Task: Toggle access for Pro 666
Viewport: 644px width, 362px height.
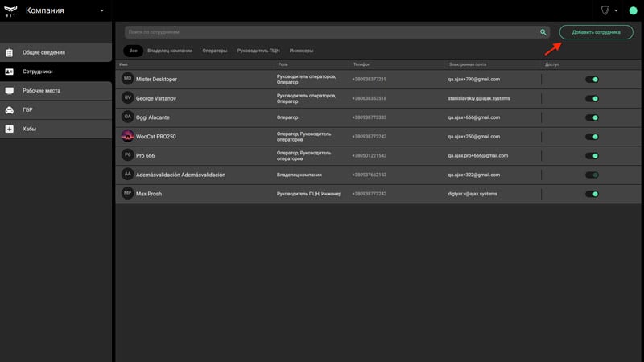Action: [x=592, y=155]
